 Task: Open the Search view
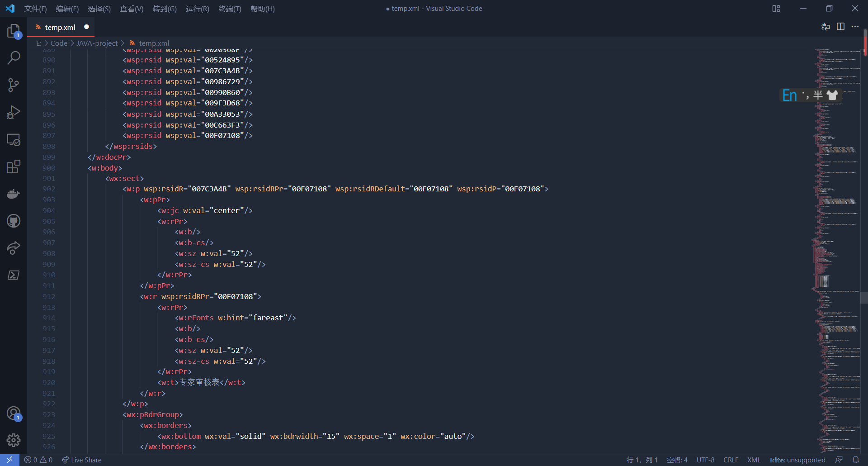[14, 58]
